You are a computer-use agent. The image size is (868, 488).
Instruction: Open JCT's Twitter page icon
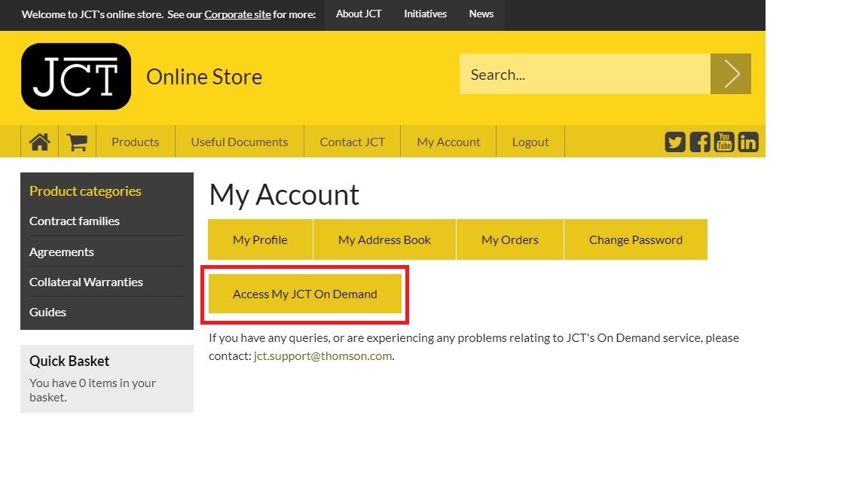pyautogui.click(x=675, y=142)
